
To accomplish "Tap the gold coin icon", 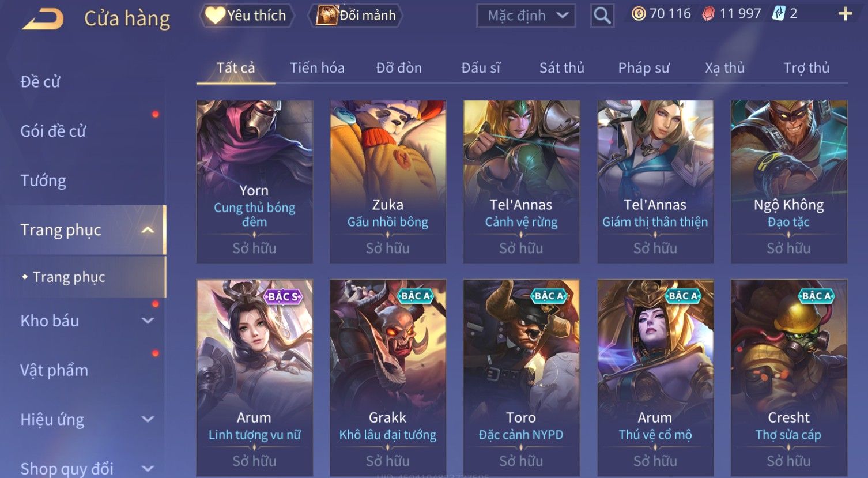I will point(639,14).
